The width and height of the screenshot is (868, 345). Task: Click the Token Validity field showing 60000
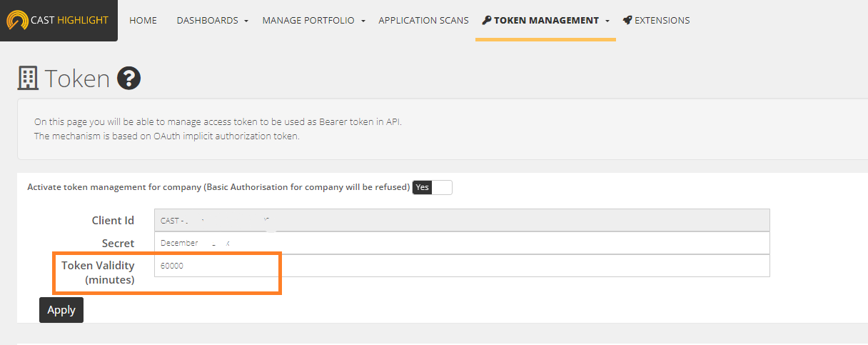tap(462, 266)
